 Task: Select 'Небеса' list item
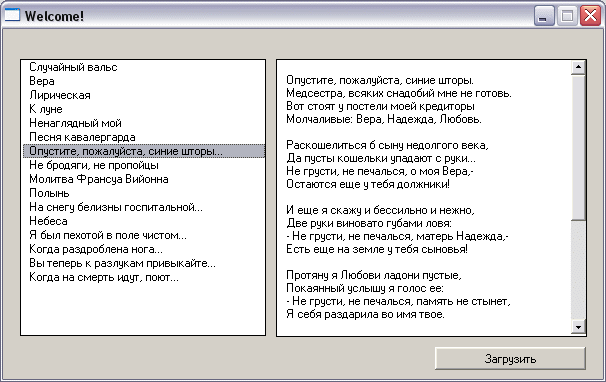point(144,221)
